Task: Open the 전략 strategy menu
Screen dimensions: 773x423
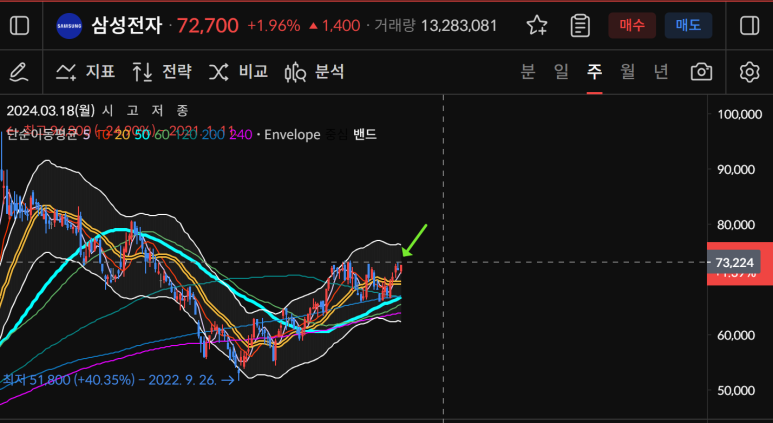Action: [162, 72]
